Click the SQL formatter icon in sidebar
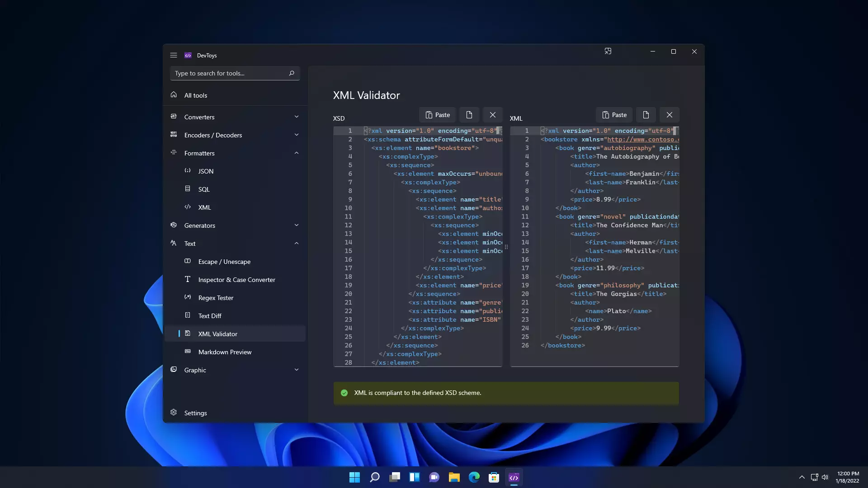Viewport: 868px width, 488px height. click(187, 188)
